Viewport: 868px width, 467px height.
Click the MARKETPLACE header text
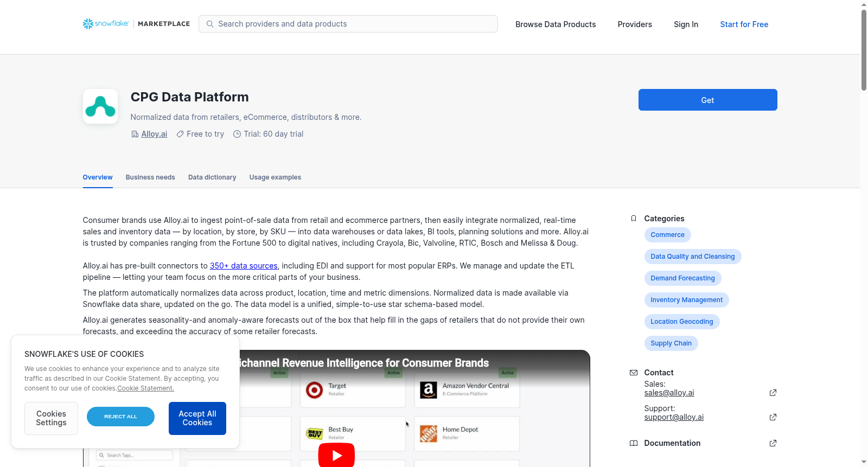164,24
